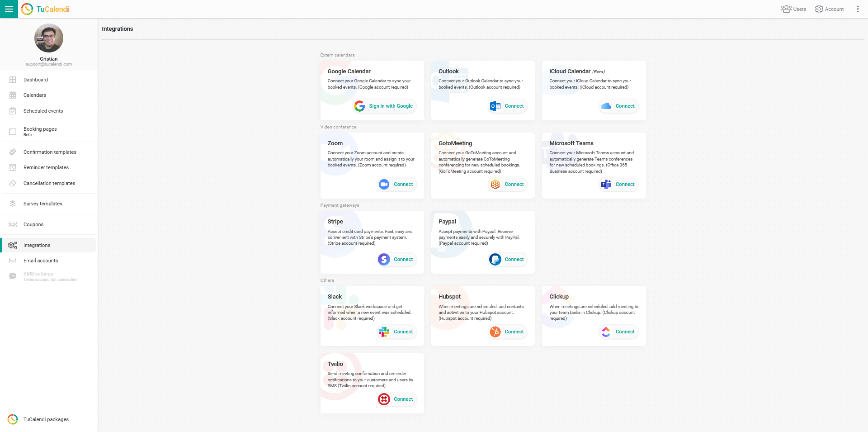Click the TuCalendi logo icon
Screen dimensions: 868x432
(x=27, y=9)
